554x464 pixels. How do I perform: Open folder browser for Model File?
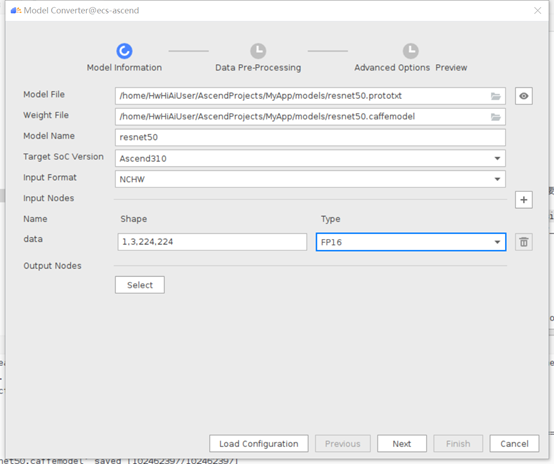[x=496, y=96]
